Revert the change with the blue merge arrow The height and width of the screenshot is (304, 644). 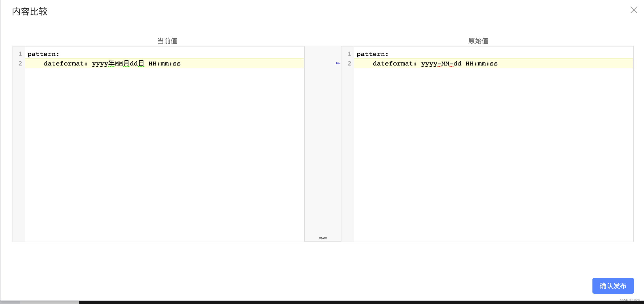point(337,63)
